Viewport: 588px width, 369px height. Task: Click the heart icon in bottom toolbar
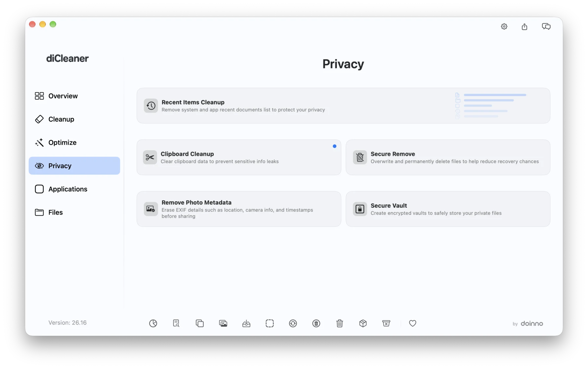point(413,323)
